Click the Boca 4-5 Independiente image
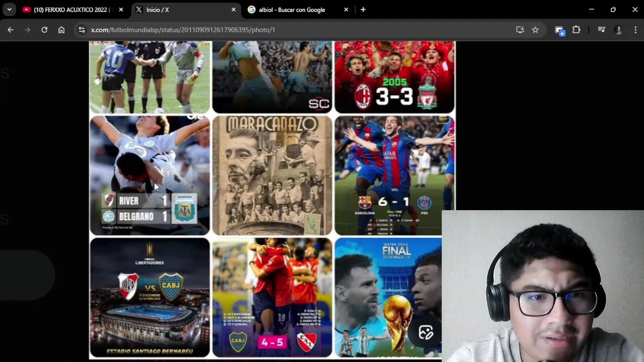The height and width of the screenshot is (362, 644). tap(272, 298)
